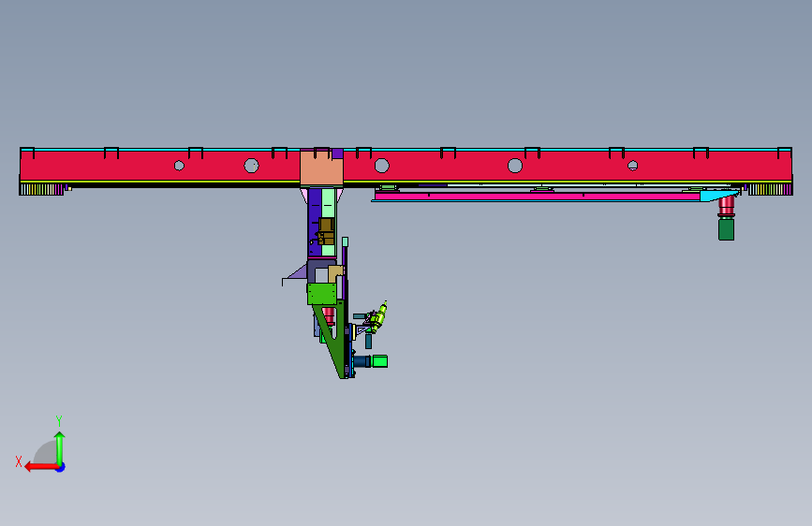Click the Y label of the orientation triad
Image resolution: width=812 pixels, height=526 pixels.
[59, 421]
